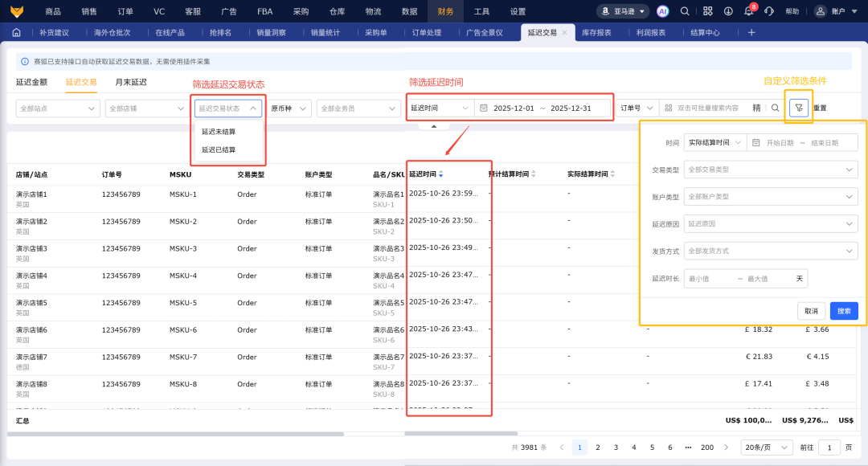Open the 原币种 currency dropdown
The height and width of the screenshot is (466, 868).
coord(289,108)
